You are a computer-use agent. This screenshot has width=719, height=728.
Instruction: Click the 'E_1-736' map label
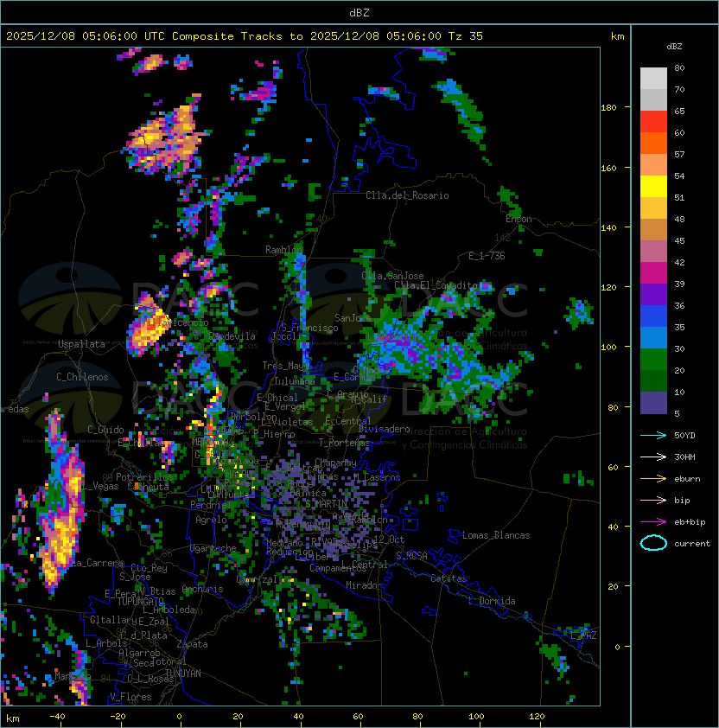(487, 256)
